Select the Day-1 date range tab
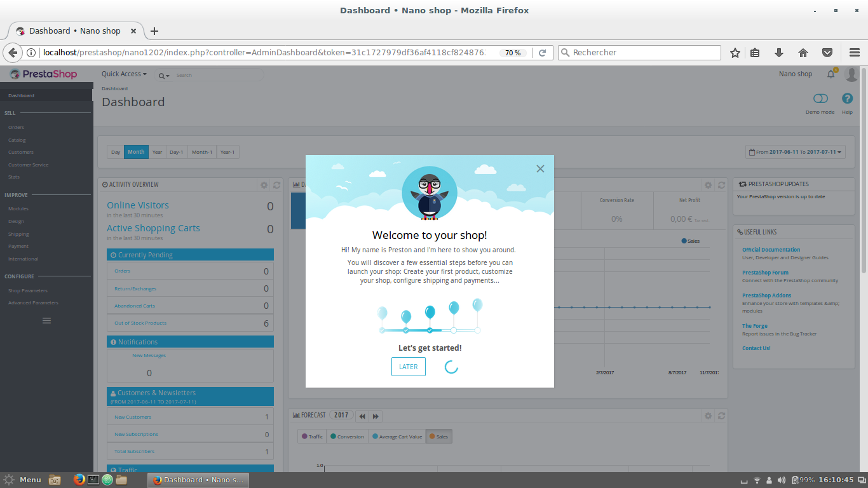Viewport: 868px width, 488px height. tap(177, 152)
